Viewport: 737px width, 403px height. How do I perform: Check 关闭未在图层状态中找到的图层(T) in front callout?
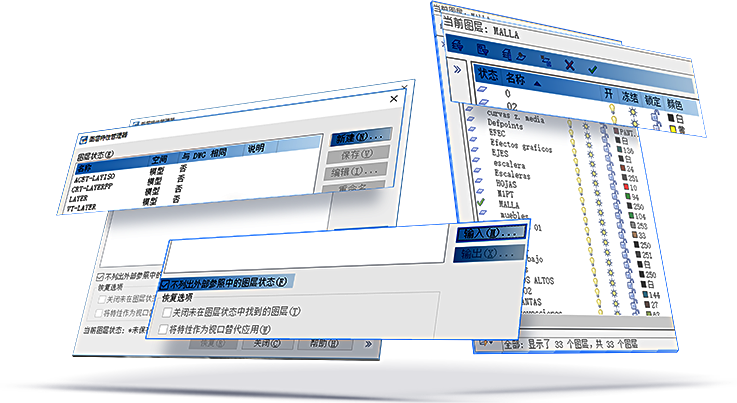pyautogui.click(x=166, y=312)
